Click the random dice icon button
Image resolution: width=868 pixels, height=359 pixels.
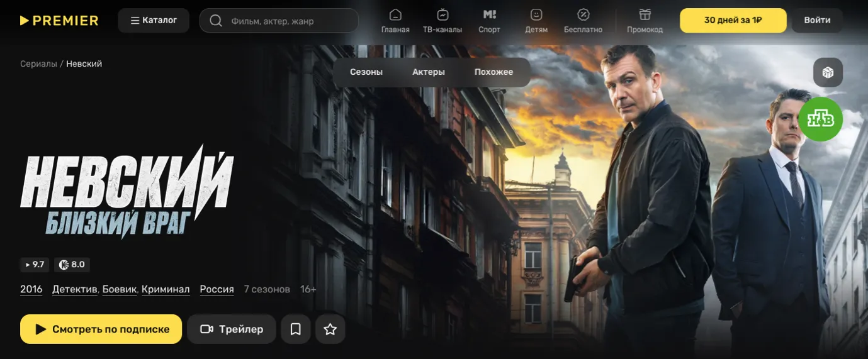pos(828,72)
